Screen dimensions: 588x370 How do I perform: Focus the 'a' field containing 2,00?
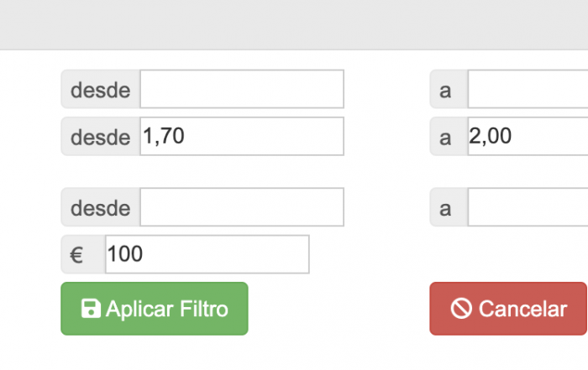click(528, 136)
